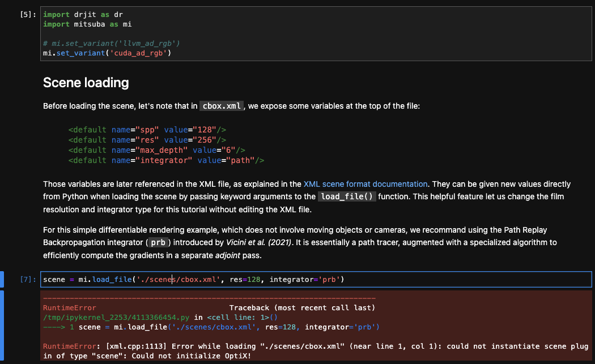Screen dimensions: 595x364
Task: Click the commented llvm_ad_rgb line
Action: click(110, 43)
